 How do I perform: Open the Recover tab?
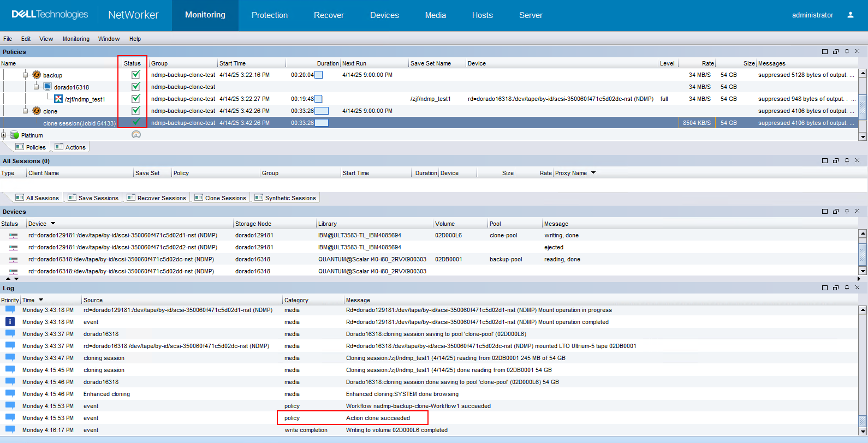329,15
